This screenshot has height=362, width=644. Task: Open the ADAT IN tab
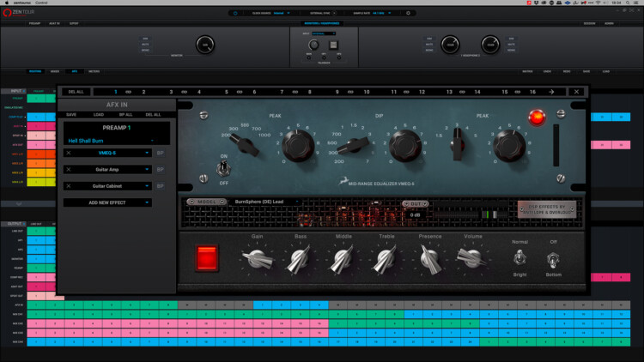(54, 23)
